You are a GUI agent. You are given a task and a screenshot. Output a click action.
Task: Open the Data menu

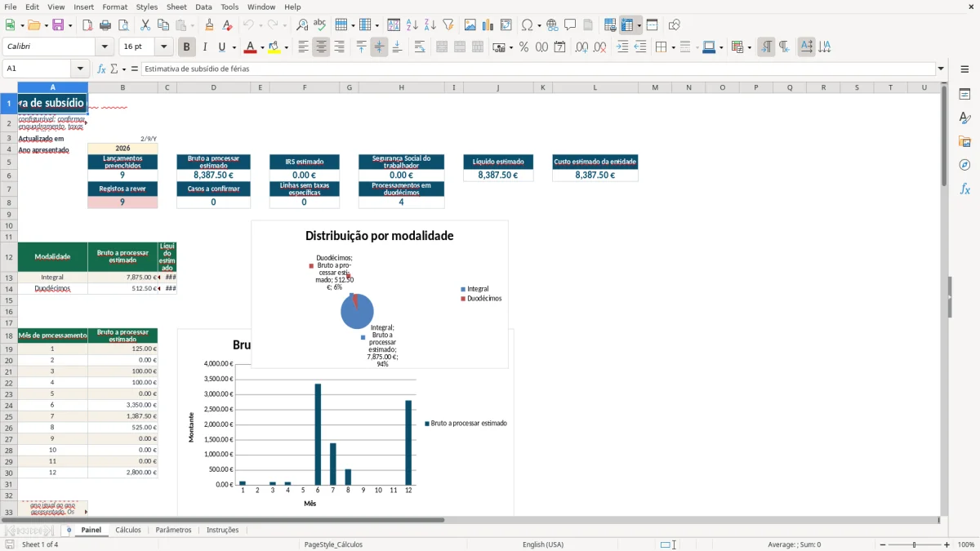pyautogui.click(x=203, y=7)
